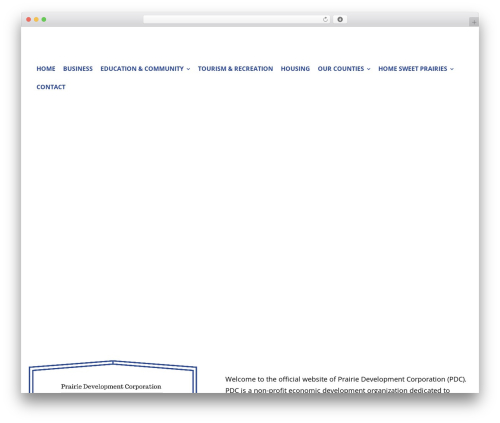Viewport: 500px width, 423px height.
Task: Close the browser window with red button
Action: tap(29, 19)
